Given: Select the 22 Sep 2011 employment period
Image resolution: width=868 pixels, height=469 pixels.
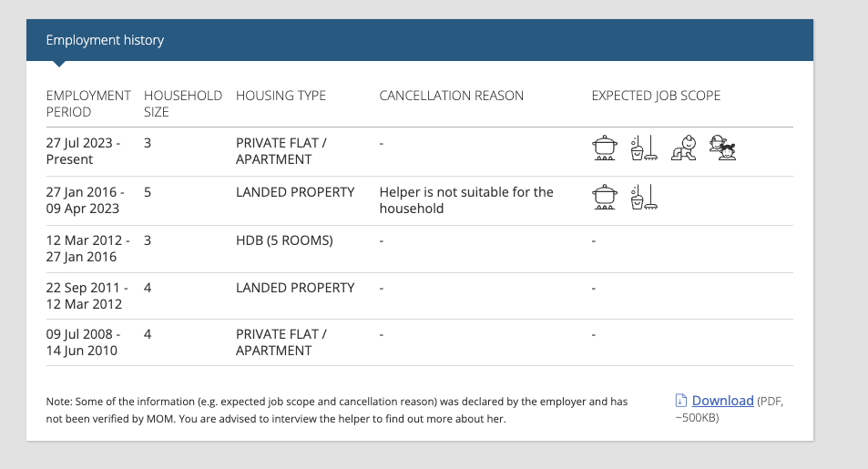Looking at the screenshot, I should (87, 296).
